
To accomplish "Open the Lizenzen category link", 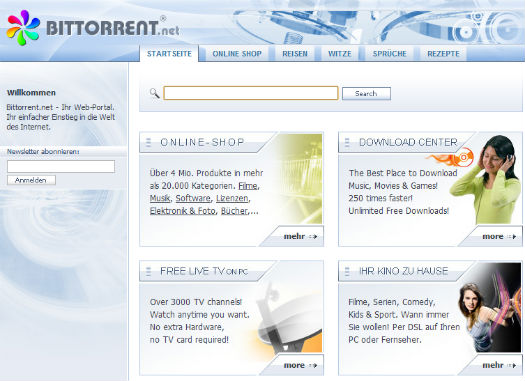I will (232, 198).
